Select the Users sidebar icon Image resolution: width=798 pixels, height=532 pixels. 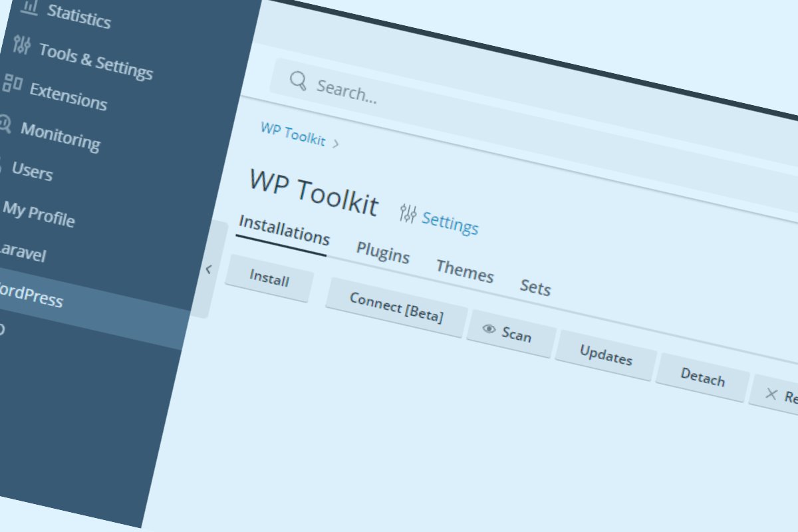1,168
